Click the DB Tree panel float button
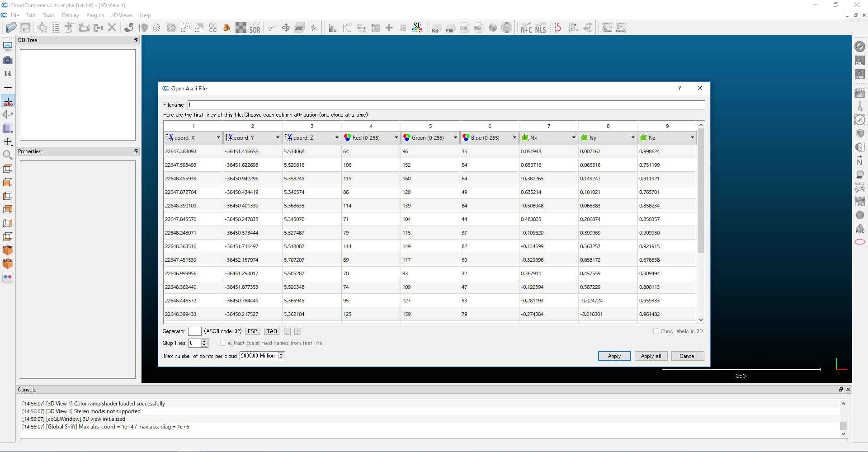Viewport: 868px width, 452px height. [135, 40]
